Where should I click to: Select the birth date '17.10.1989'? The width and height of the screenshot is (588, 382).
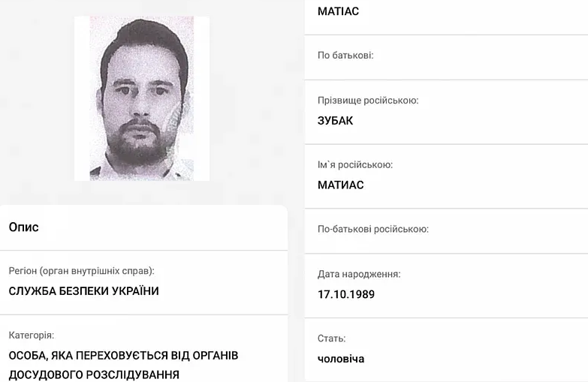click(346, 294)
